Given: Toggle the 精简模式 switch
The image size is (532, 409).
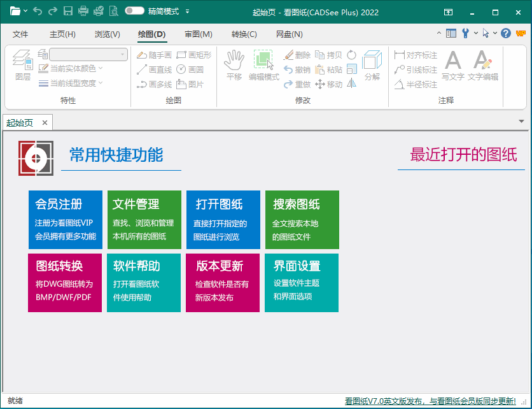Looking at the screenshot, I should pyautogui.click(x=134, y=11).
